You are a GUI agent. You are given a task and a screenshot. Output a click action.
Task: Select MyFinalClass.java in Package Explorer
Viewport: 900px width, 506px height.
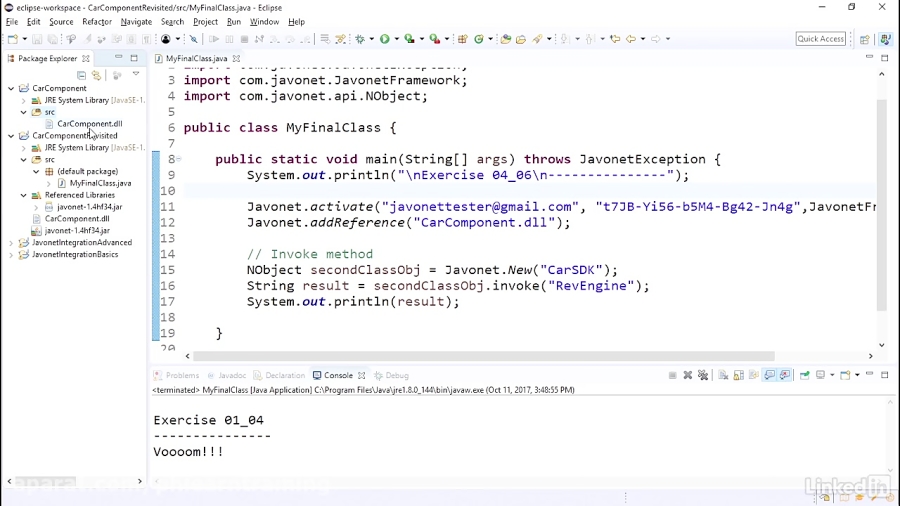point(100,183)
